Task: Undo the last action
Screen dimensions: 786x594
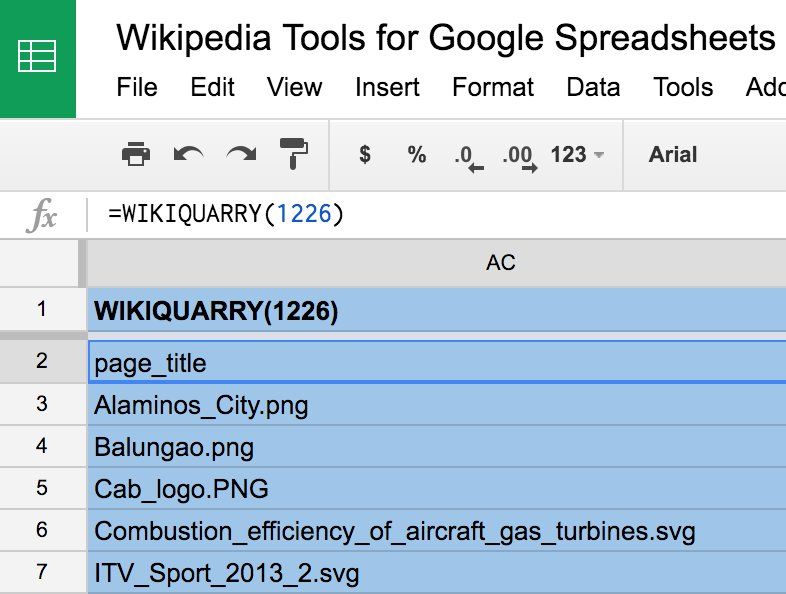Action: tap(188, 155)
